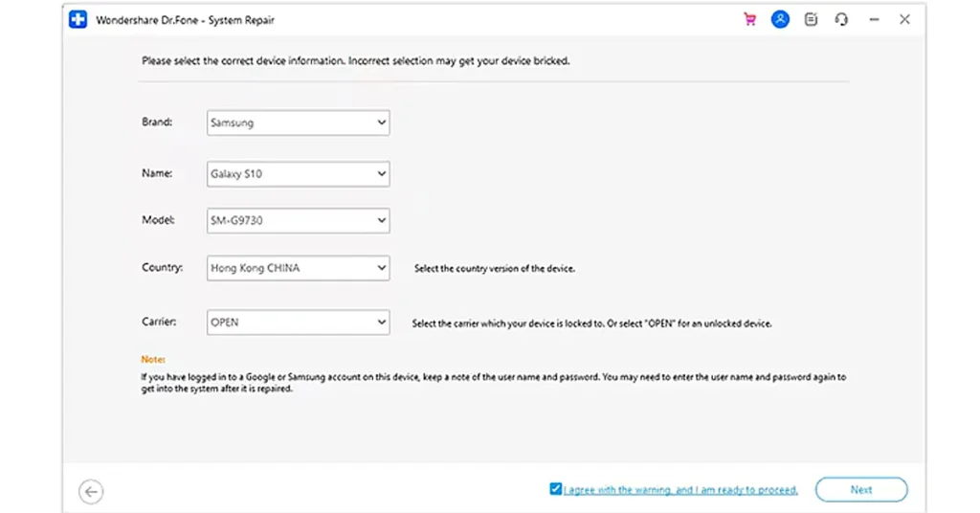The width and height of the screenshot is (980, 513).
Task: Uncheck the agree with the warning checkbox
Action: point(556,489)
